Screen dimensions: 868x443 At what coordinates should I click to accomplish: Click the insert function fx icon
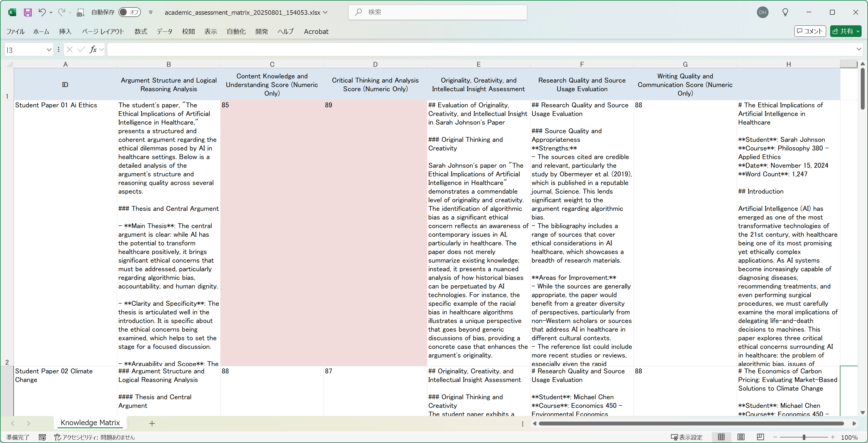pos(93,50)
